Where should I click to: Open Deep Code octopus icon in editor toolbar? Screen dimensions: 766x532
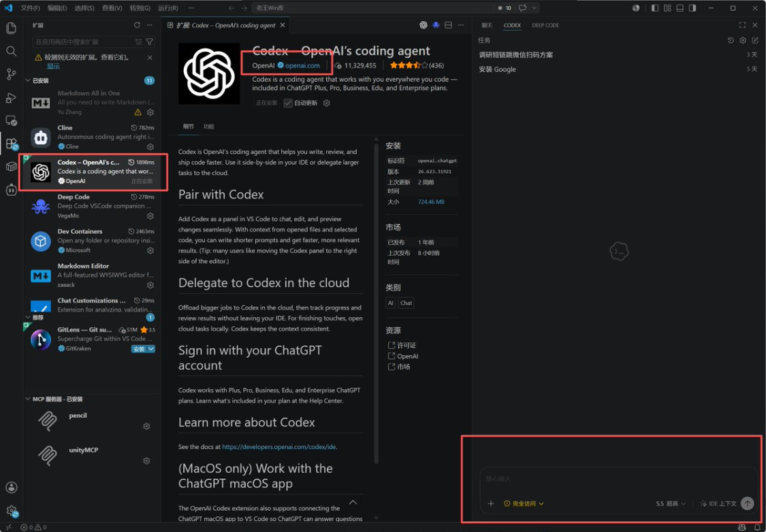(x=436, y=25)
